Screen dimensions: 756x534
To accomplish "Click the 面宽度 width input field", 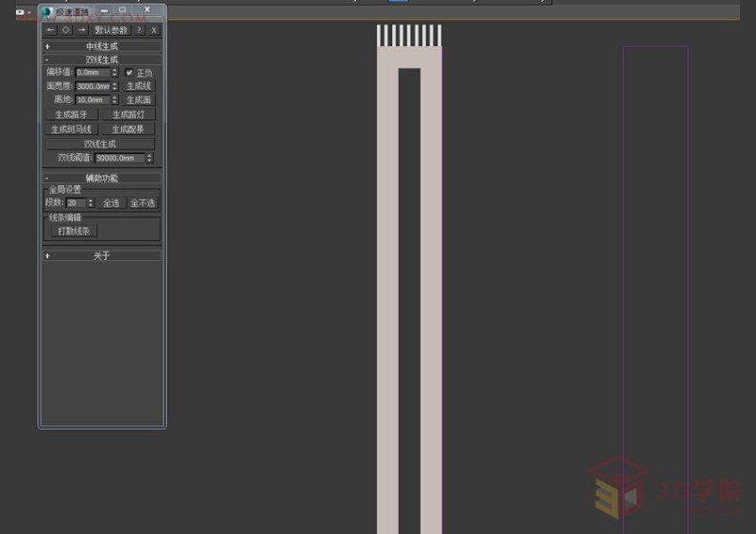I will pos(93,86).
